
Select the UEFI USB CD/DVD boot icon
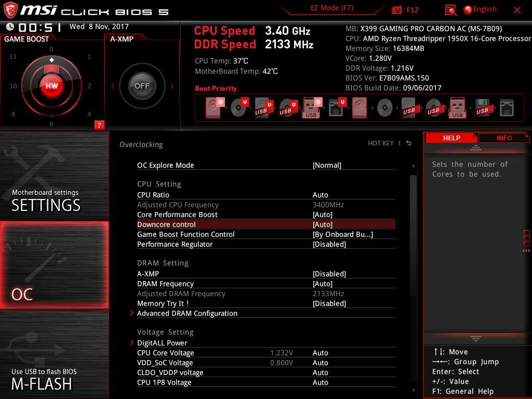pos(288,108)
